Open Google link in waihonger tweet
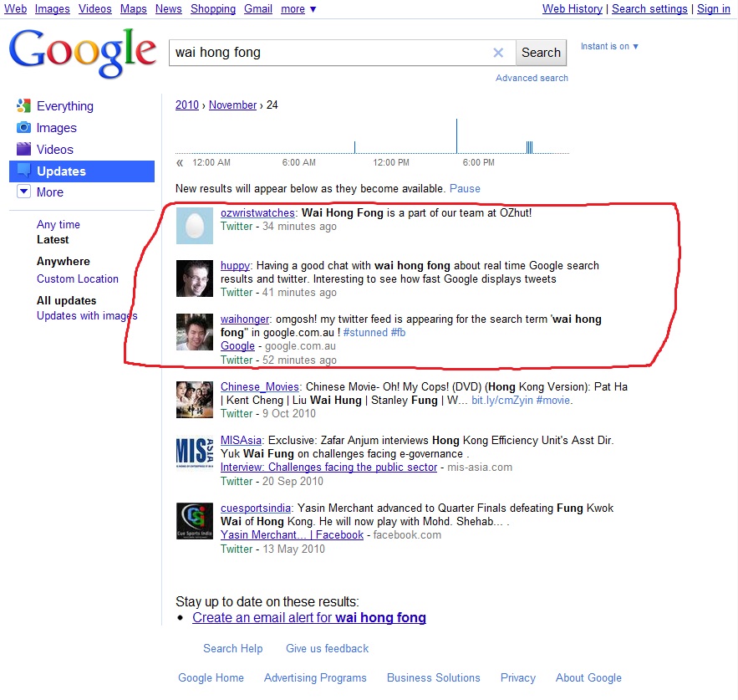Screen dimensions: 738x700 pos(237,346)
